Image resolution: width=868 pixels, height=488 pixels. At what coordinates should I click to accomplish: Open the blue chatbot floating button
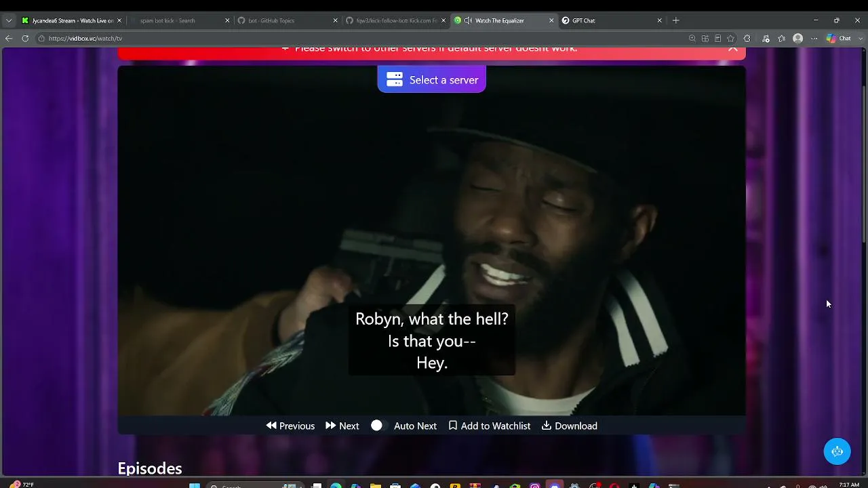point(837,451)
